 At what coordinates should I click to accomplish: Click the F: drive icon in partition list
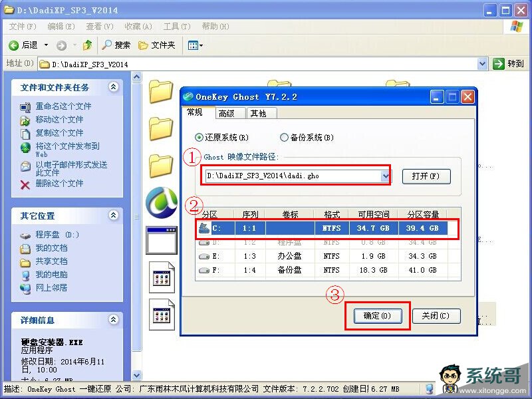pos(204,271)
